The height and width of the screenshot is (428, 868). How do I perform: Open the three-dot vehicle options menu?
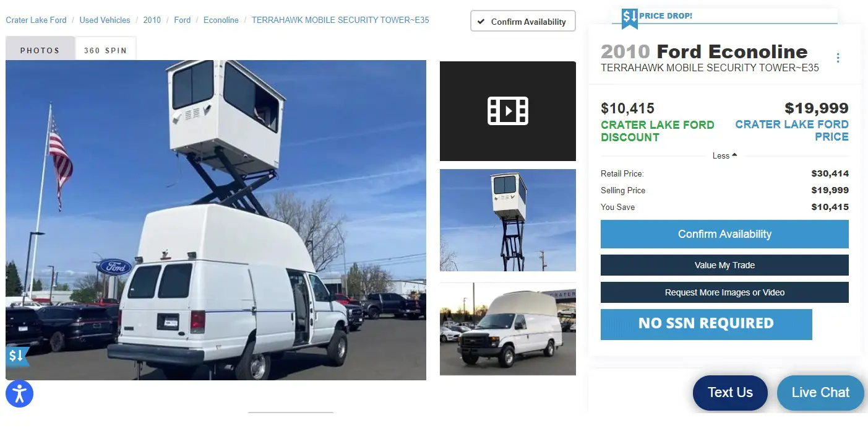pyautogui.click(x=838, y=58)
